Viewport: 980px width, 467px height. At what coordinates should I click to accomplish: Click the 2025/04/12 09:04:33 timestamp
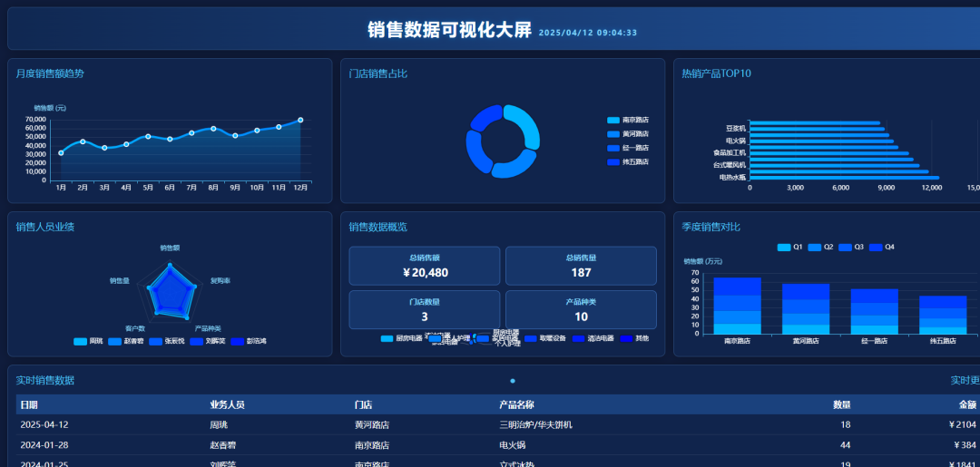click(587, 33)
